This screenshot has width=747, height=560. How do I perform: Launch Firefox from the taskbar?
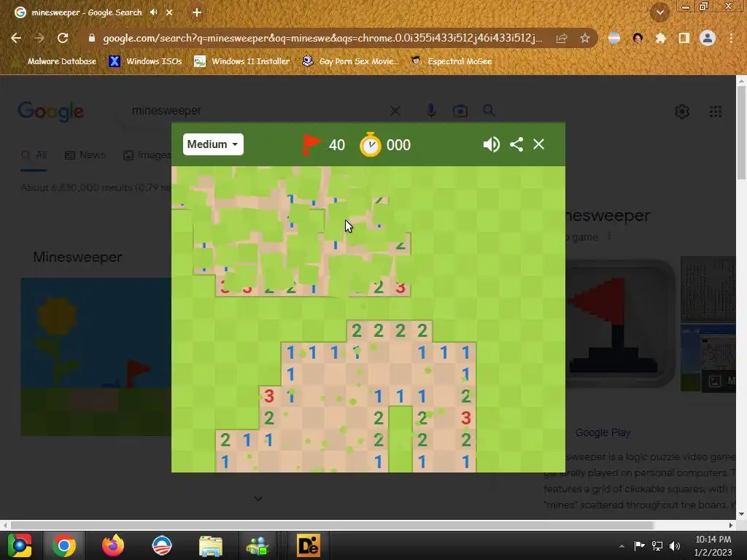point(113,545)
